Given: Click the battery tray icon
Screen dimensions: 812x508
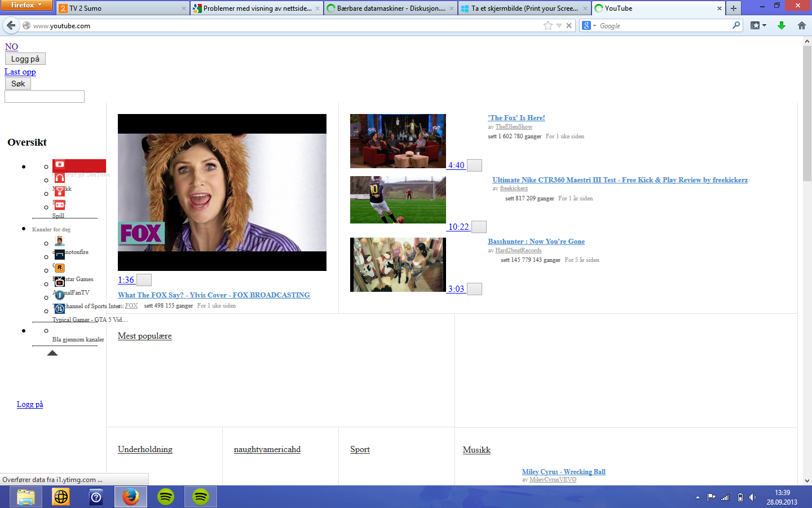Looking at the screenshot, I should pos(740,497).
